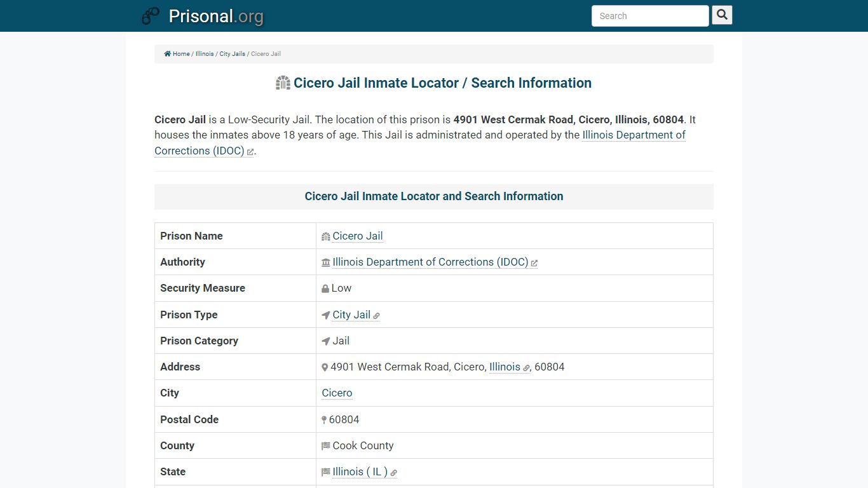868x488 pixels.
Task: Click the arrow icon in Prison Category row
Action: coord(326,341)
